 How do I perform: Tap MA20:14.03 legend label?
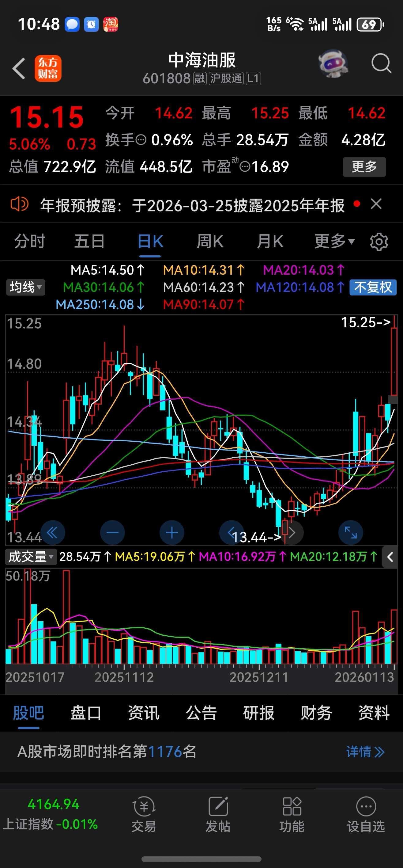(304, 270)
